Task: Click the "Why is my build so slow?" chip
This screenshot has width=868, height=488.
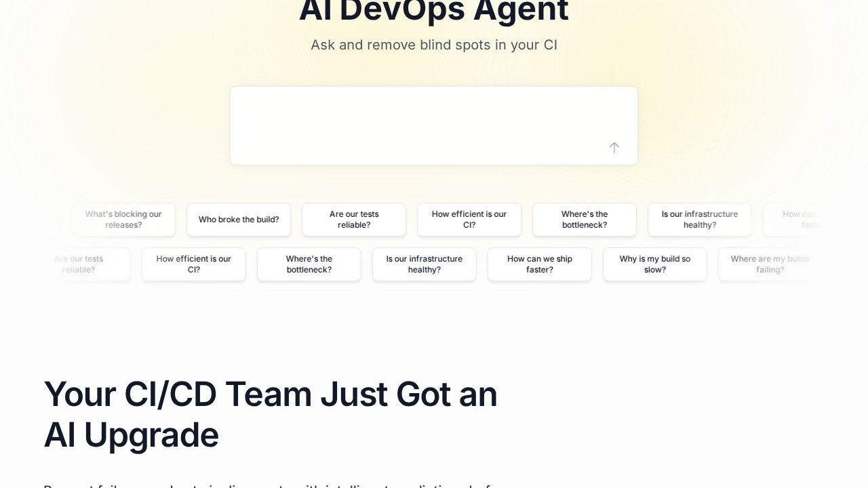Action: (x=655, y=264)
